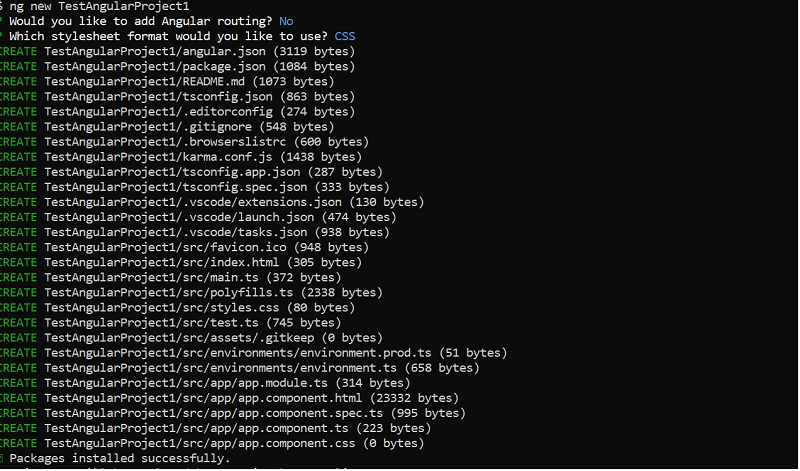The height and width of the screenshot is (471, 800).
Task: Select the .gitignore output line
Action: 167,127
